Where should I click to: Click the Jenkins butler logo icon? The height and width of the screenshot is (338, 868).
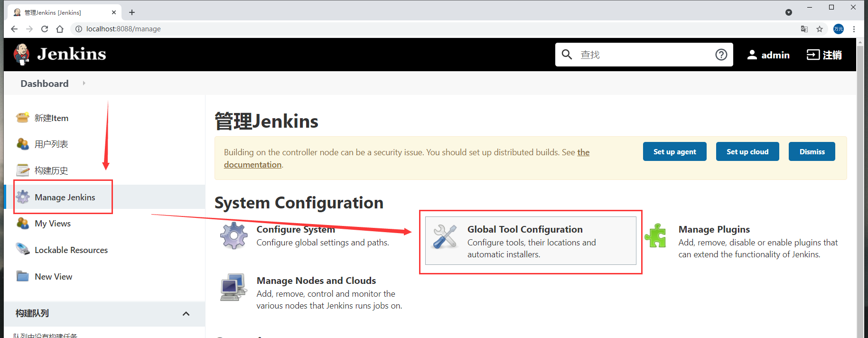(22, 54)
